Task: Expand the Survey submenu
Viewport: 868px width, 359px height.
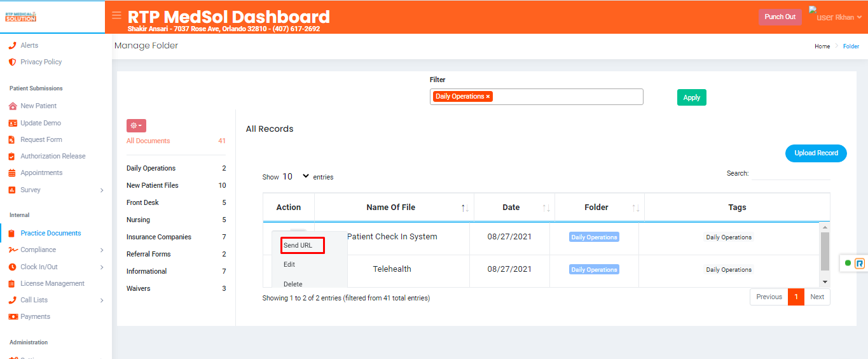Action: pyautogui.click(x=102, y=190)
